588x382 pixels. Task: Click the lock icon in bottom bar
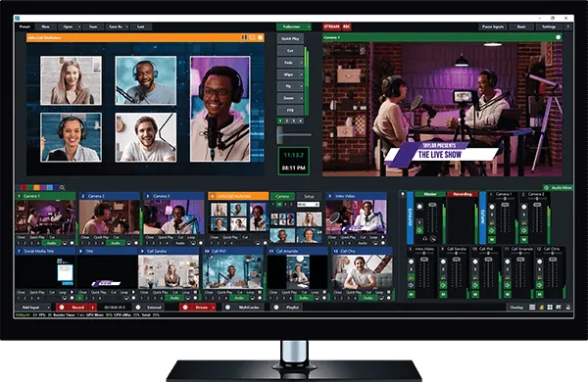(x=568, y=307)
